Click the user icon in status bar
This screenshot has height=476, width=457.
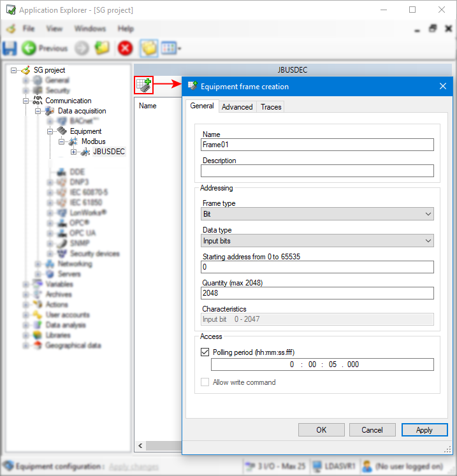tap(366, 466)
